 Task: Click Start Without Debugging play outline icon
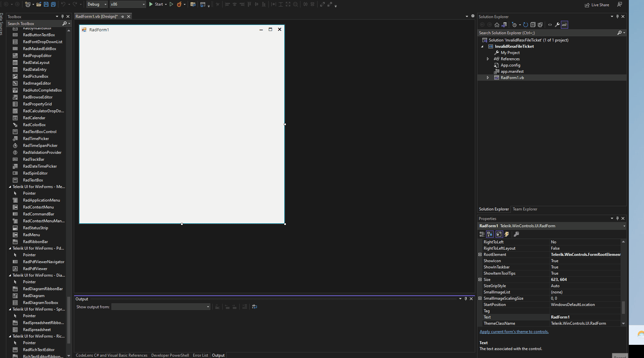click(x=171, y=4)
